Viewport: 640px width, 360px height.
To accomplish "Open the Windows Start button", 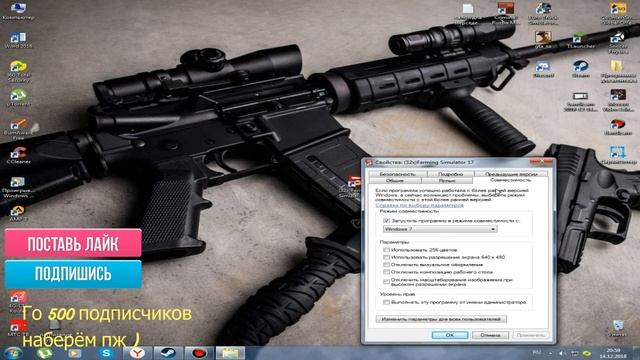I will tap(13, 353).
